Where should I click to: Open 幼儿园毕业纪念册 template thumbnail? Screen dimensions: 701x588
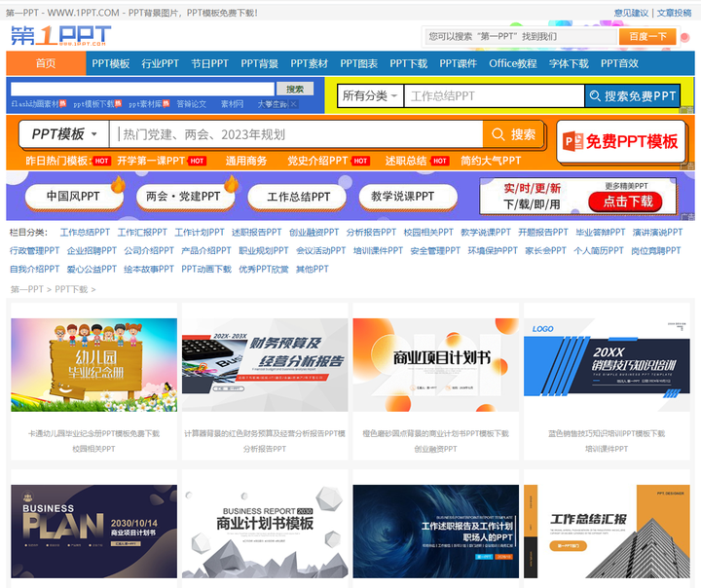(93, 365)
